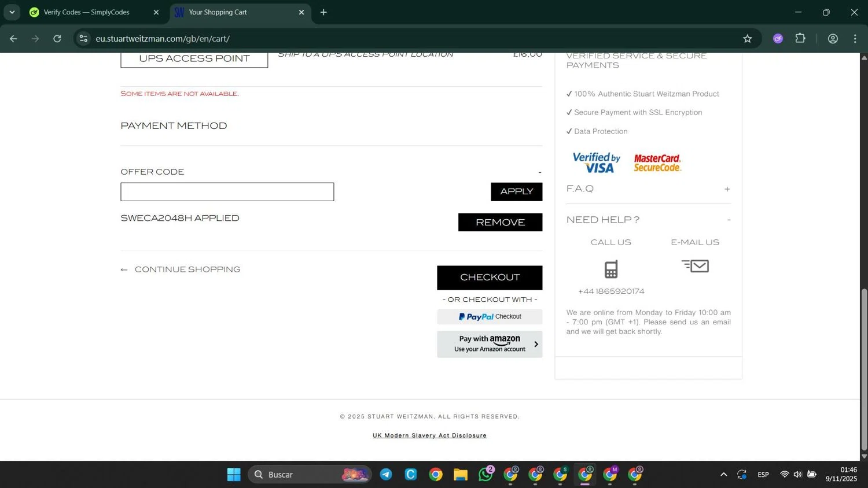Image resolution: width=868 pixels, height=488 pixels.
Task: Go back to the previous page
Action: 13,39
